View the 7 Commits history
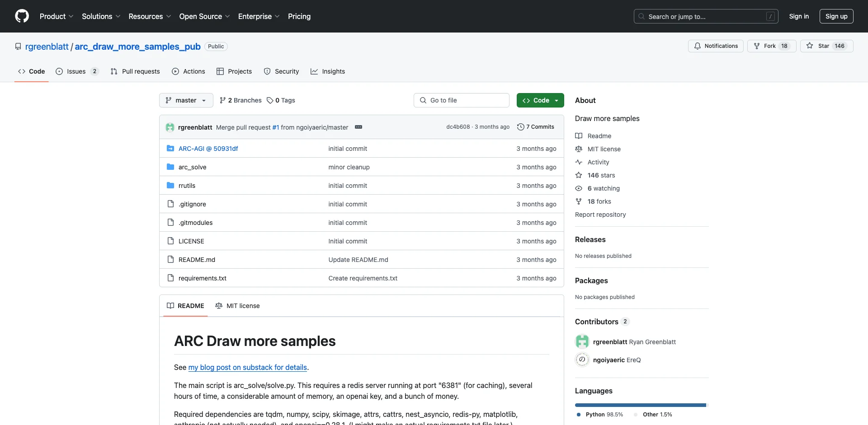 click(536, 127)
